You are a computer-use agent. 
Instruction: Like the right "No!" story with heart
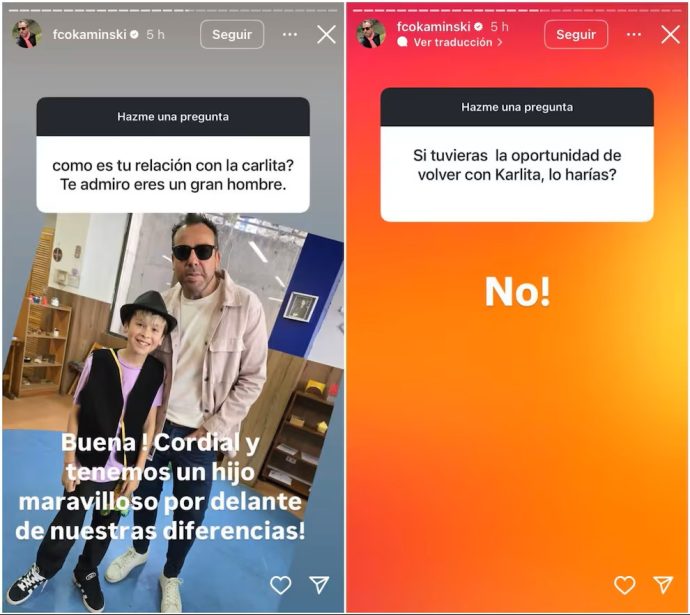624,585
